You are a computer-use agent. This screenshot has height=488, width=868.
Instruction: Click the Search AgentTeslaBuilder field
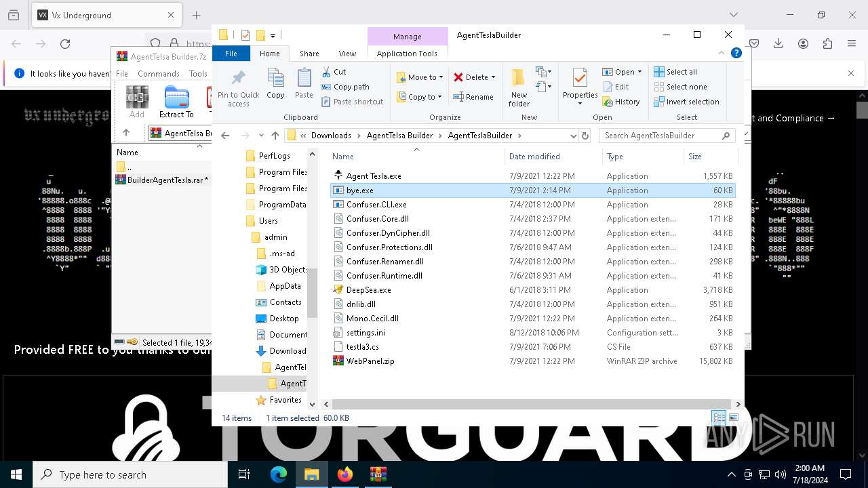coord(667,136)
